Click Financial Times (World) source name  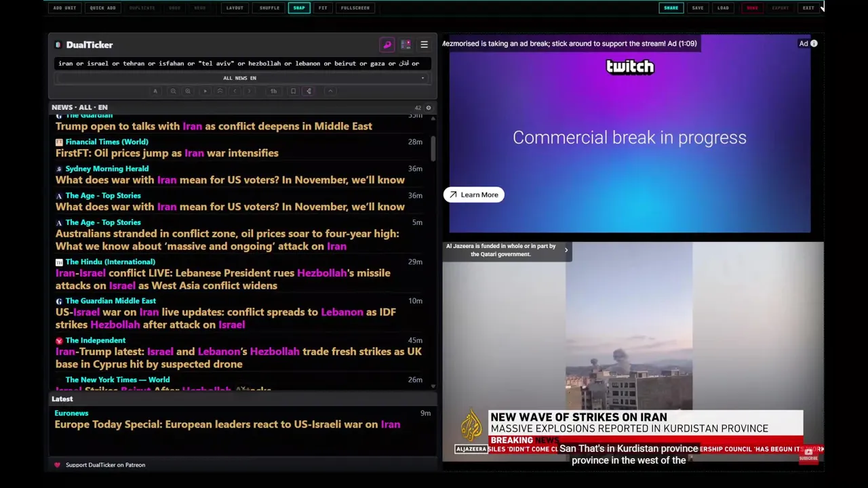pyautogui.click(x=106, y=142)
